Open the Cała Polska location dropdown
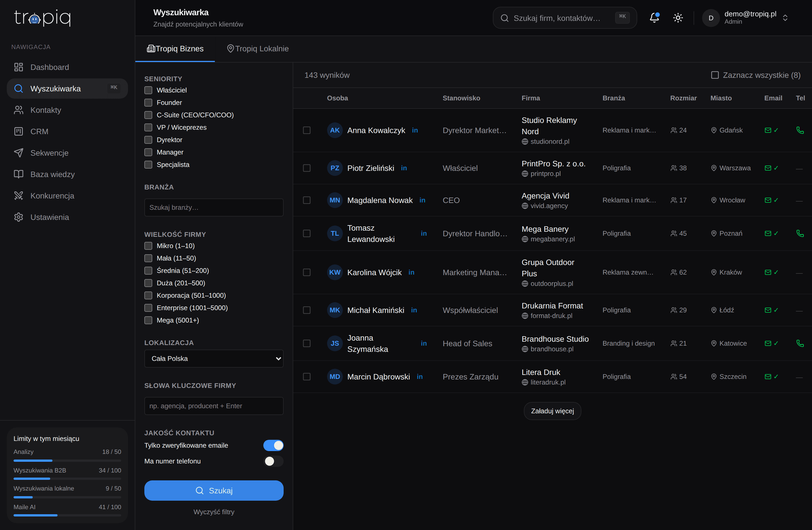Image resolution: width=812 pixels, height=530 pixels. pos(214,358)
